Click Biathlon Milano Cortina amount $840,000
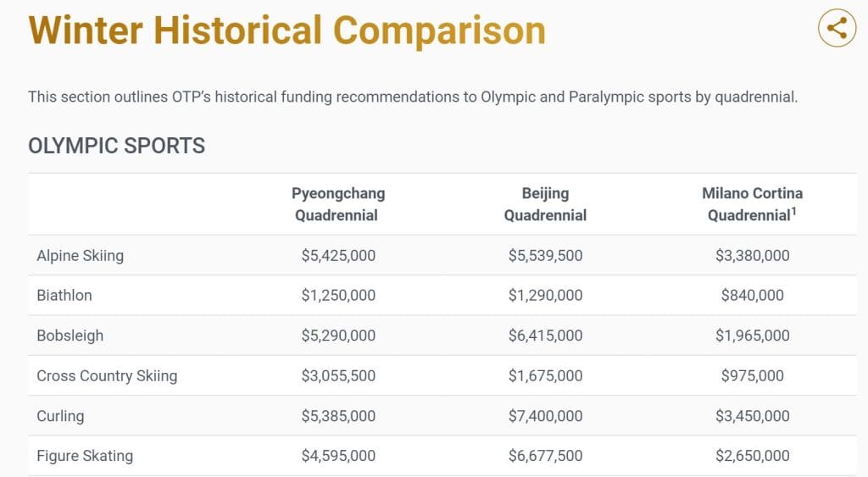The image size is (868, 477). 752,296
